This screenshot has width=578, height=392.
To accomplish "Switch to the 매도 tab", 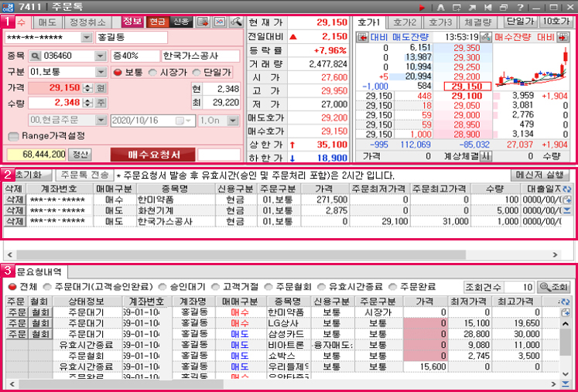I will 47,22.
